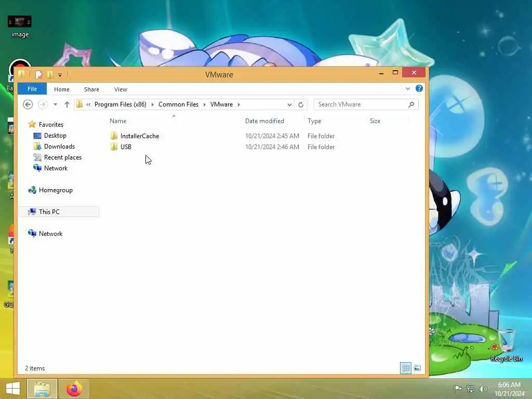Expand arrow after VMware breadcrumb
This screenshot has width=532, height=399.
[x=239, y=104]
